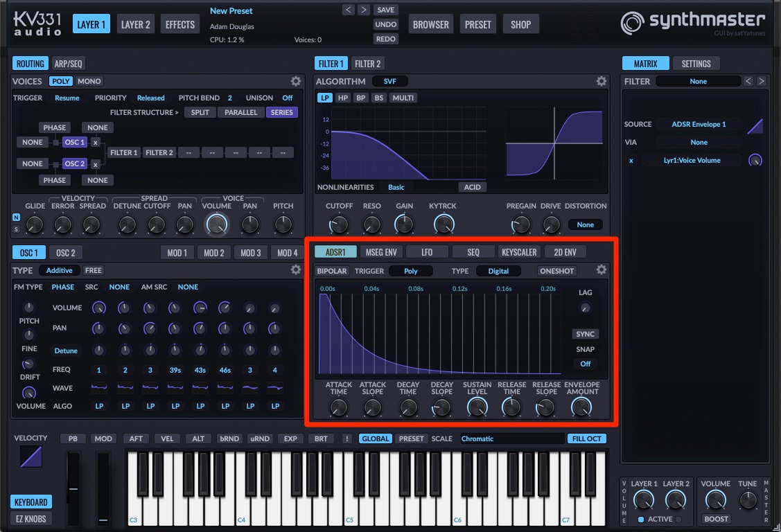This screenshot has width=781, height=532.
Task: Switch to the FILTER 2 tab
Action: (367, 64)
